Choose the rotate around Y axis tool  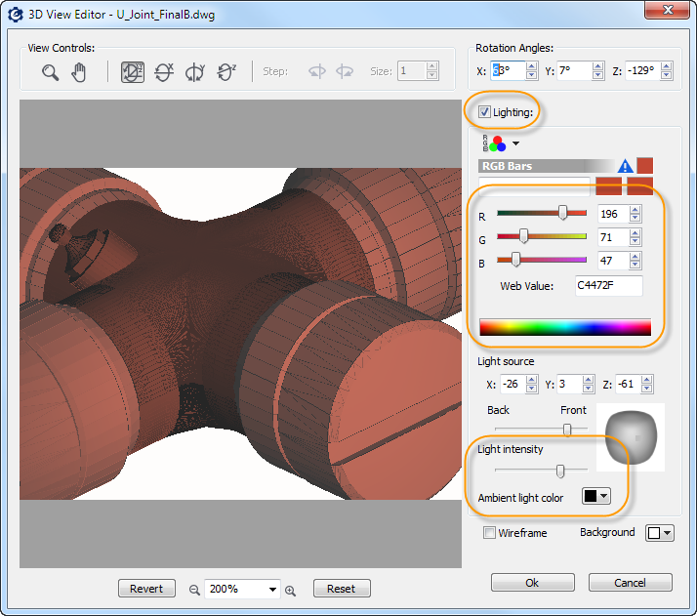(x=195, y=72)
